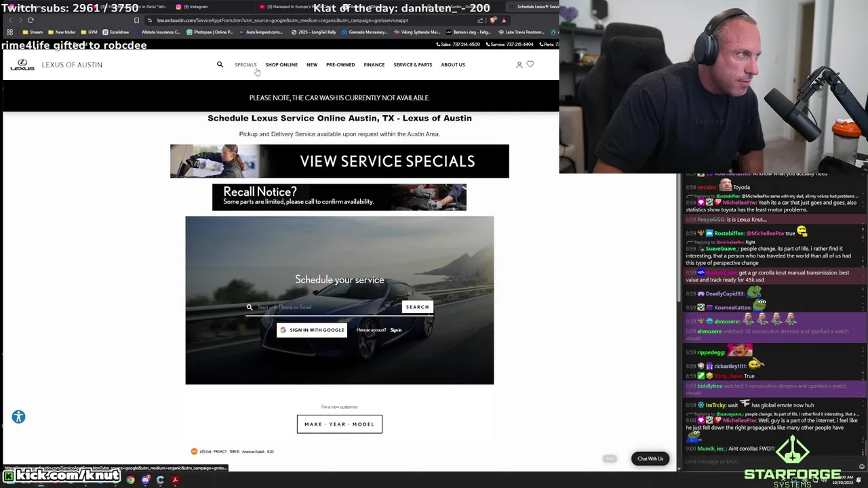The width and height of the screenshot is (868, 488).
Task: Click the American English language link
Action: (x=253, y=451)
